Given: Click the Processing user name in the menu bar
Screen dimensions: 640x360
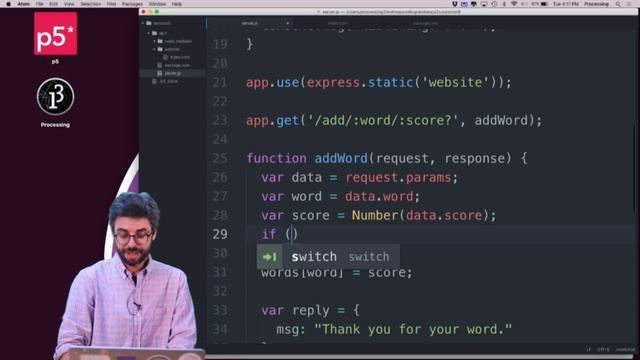Looking at the screenshot, I should pos(596,4).
